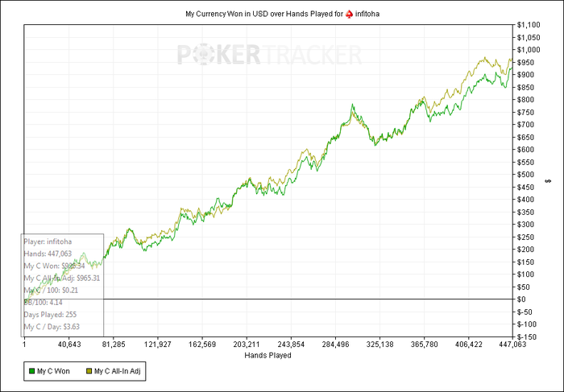564x392 pixels.
Task: Click the y-axis label "$600"
Action: click(x=525, y=150)
